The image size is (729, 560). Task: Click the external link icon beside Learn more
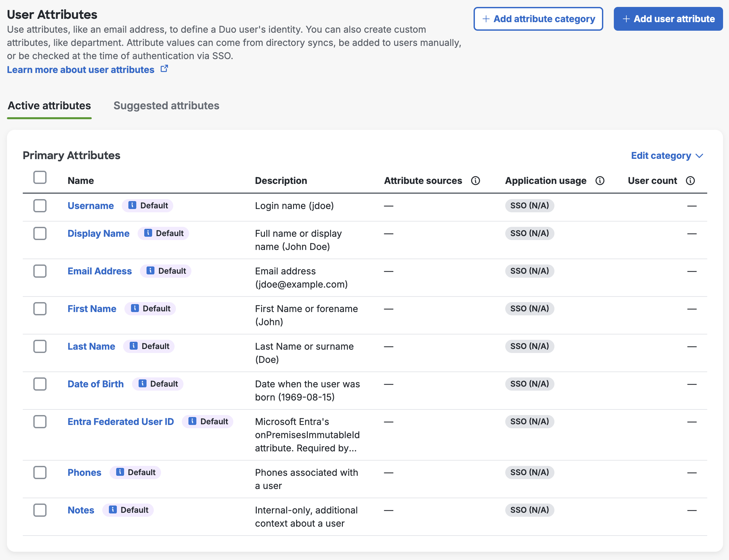(164, 69)
